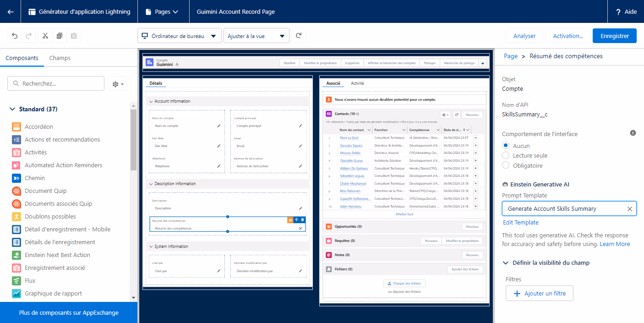
Task: Select the Détails tab in canvas
Action: point(156,83)
